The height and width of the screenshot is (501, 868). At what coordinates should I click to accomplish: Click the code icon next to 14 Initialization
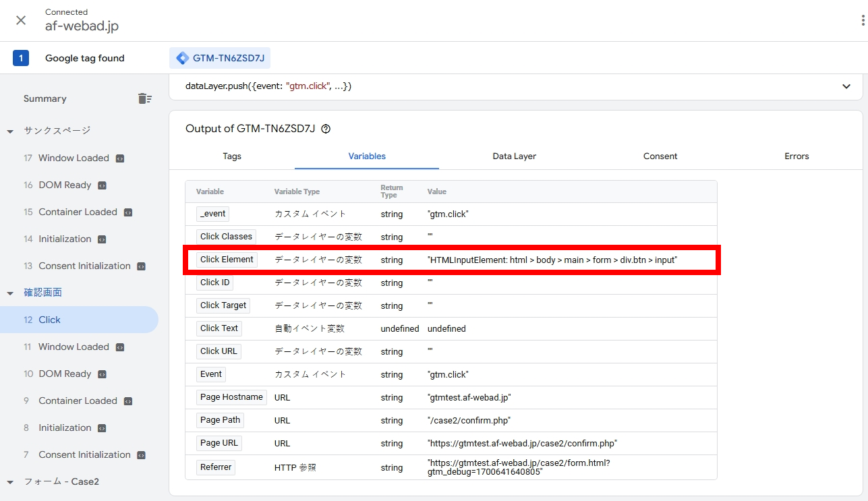[102, 239]
